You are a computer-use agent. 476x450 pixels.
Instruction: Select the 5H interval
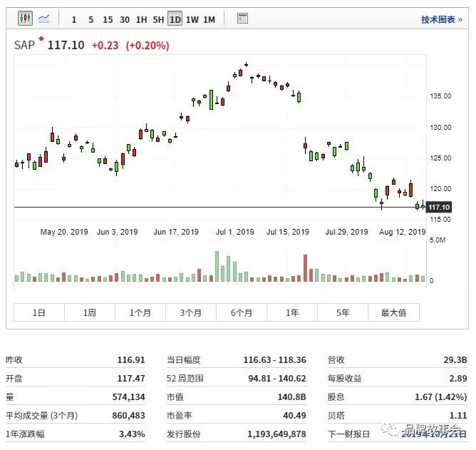(x=158, y=20)
